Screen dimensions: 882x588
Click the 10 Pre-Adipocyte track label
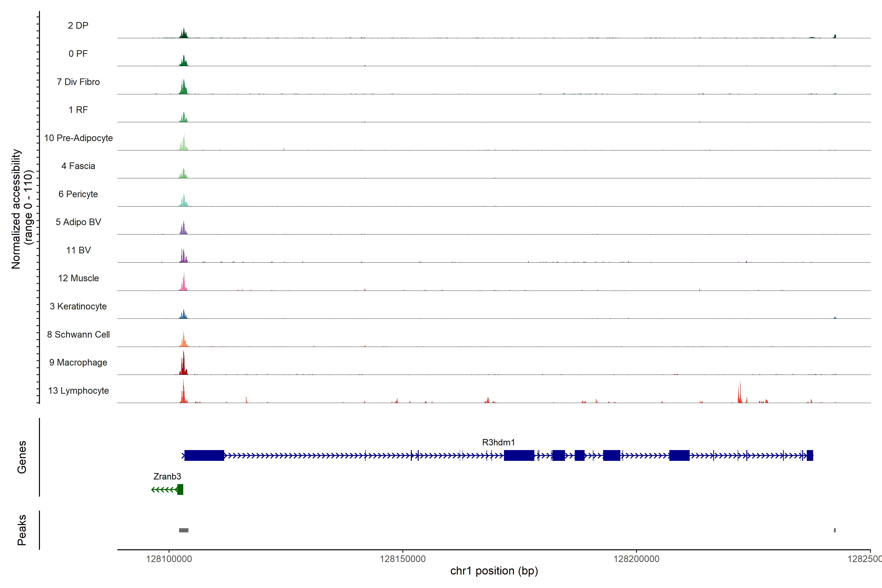(78, 138)
